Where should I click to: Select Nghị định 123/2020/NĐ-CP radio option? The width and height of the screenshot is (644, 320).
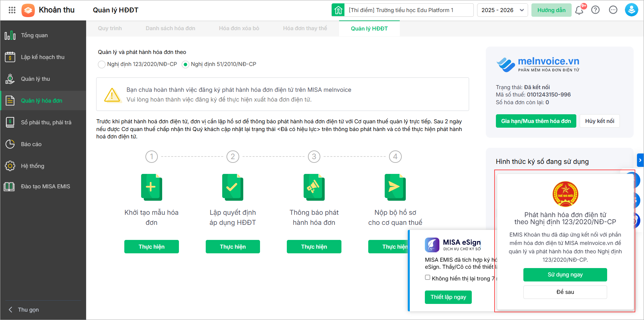[x=102, y=64]
